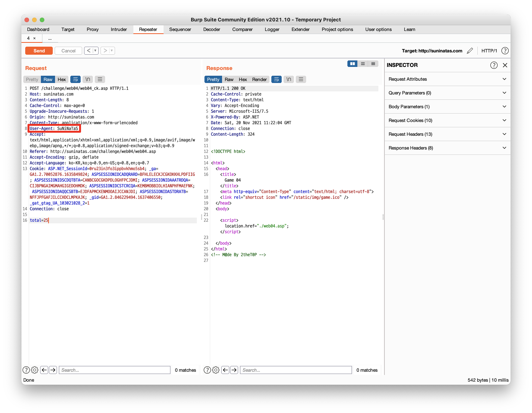Jump to previous Request search match
This screenshot has height=413, width=532.
(x=44, y=370)
